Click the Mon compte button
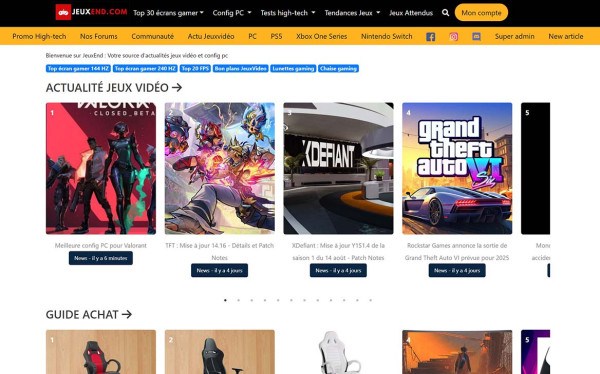 (x=481, y=13)
